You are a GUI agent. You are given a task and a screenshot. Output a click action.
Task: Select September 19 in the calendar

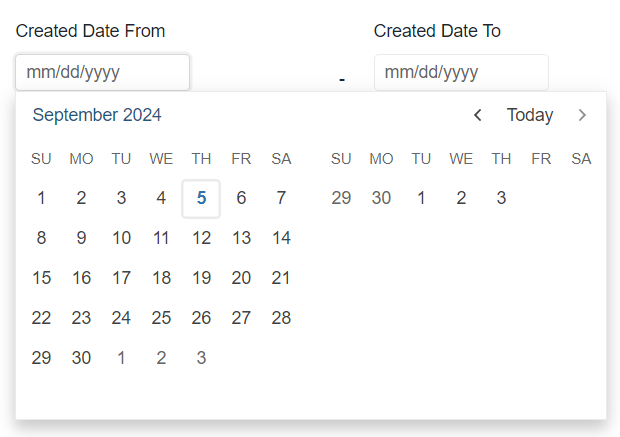click(201, 278)
